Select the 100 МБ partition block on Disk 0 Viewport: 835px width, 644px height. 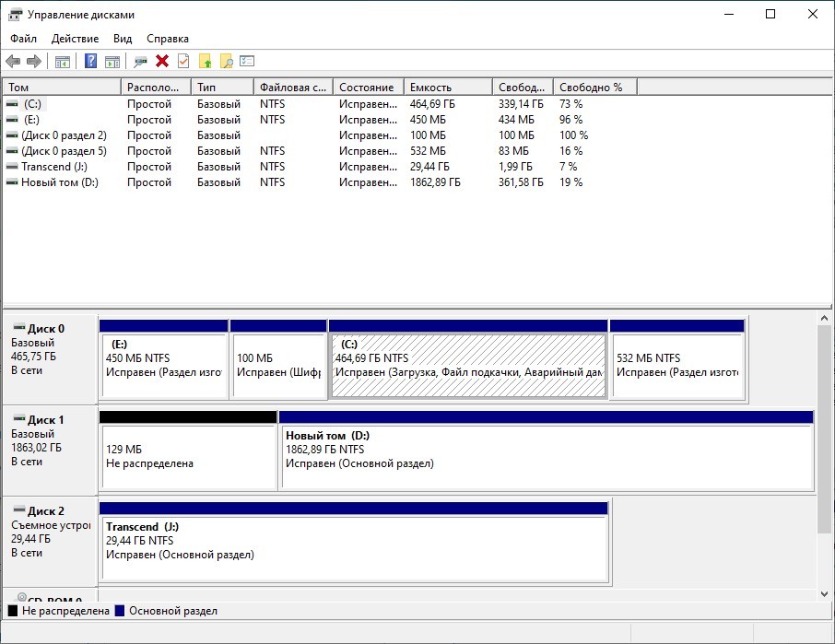click(278, 359)
